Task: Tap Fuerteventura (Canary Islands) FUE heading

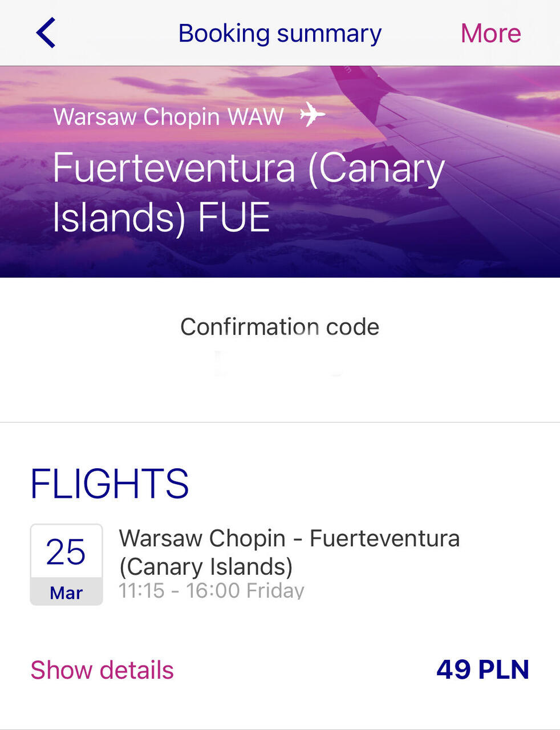Action: pyautogui.click(x=249, y=193)
